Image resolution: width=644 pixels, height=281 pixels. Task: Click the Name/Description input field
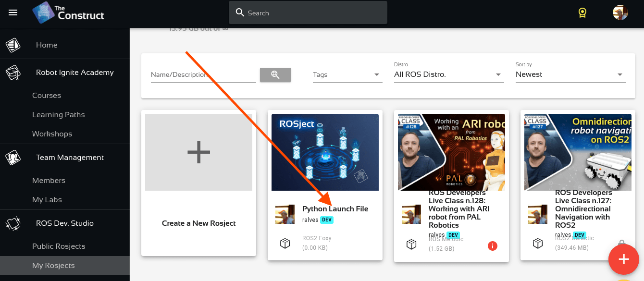tap(203, 74)
